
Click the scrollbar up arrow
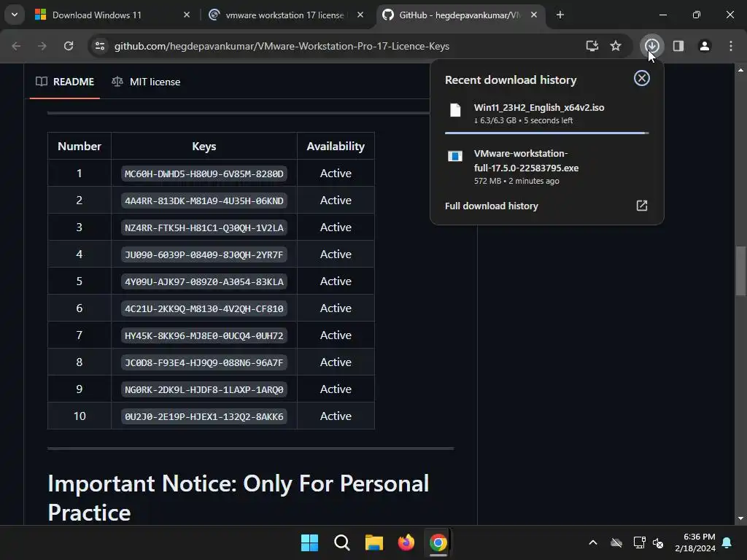(x=740, y=70)
